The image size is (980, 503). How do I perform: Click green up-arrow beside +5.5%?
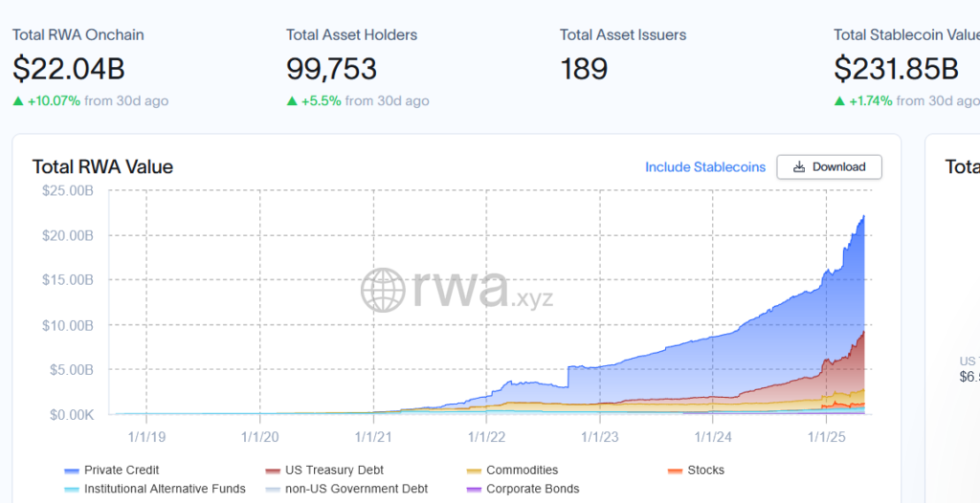coord(292,100)
